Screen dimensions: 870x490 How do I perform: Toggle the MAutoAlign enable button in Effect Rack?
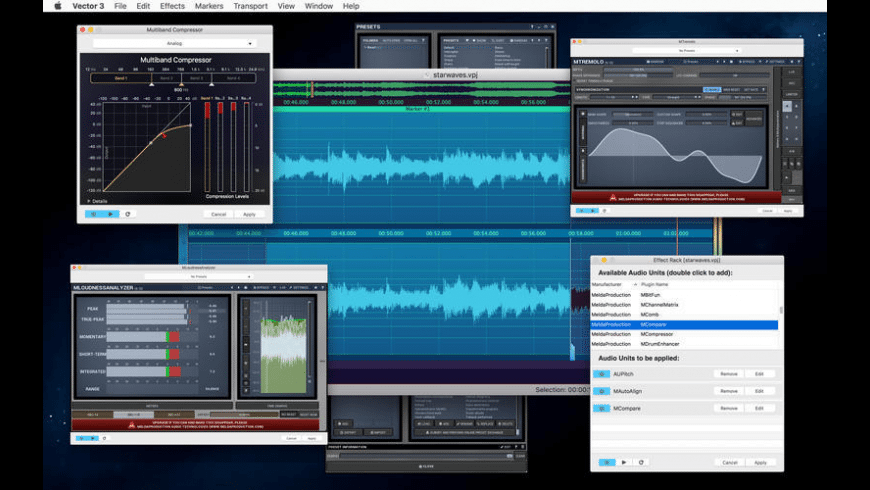[x=601, y=391]
